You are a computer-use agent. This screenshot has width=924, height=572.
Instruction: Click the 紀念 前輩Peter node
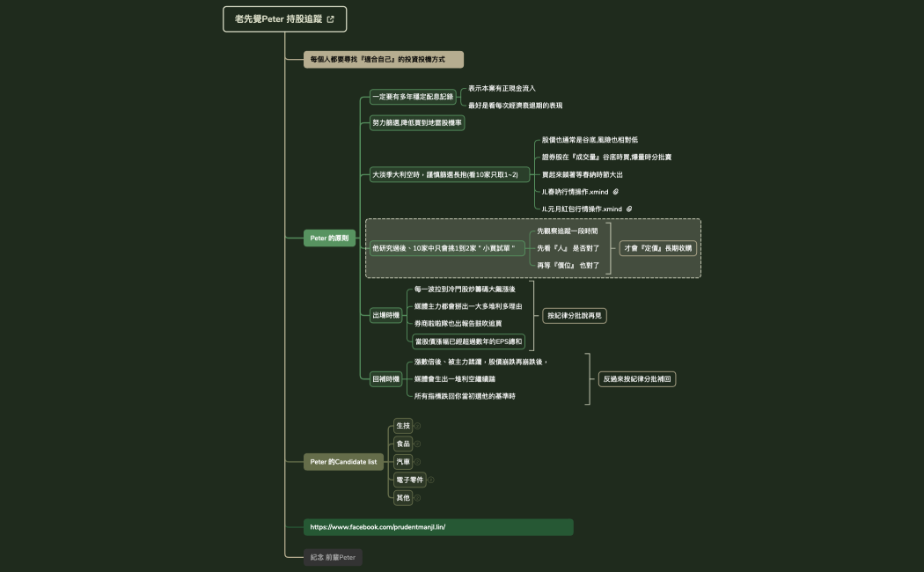[333, 557]
